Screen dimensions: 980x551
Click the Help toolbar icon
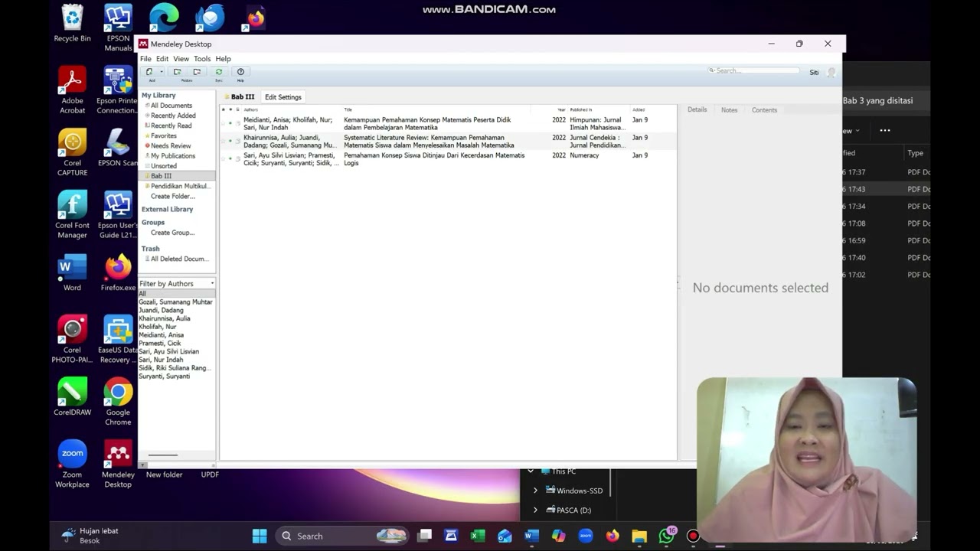[240, 72]
